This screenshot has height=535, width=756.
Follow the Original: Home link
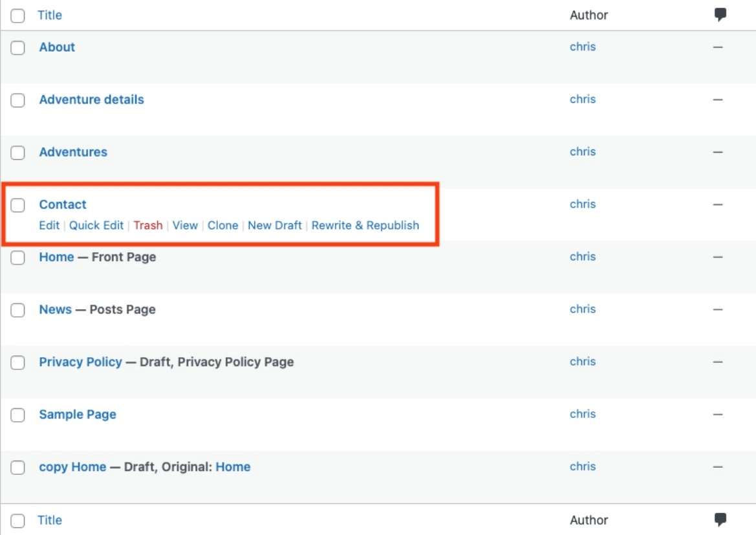click(x=233, y=467)
